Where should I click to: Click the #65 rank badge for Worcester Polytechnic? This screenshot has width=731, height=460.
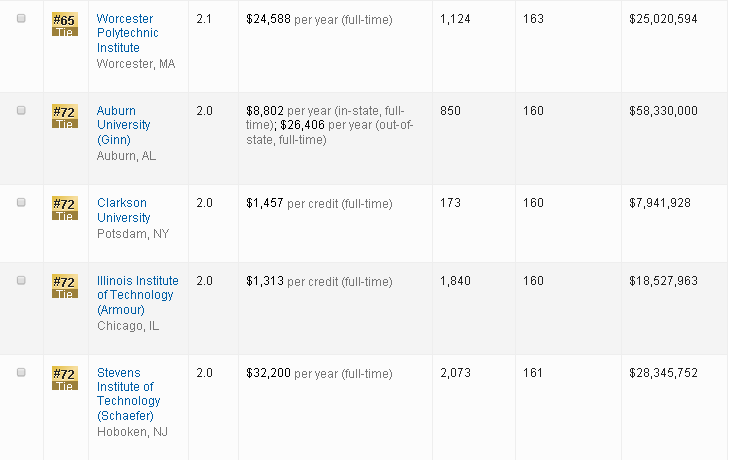point(64,24)
